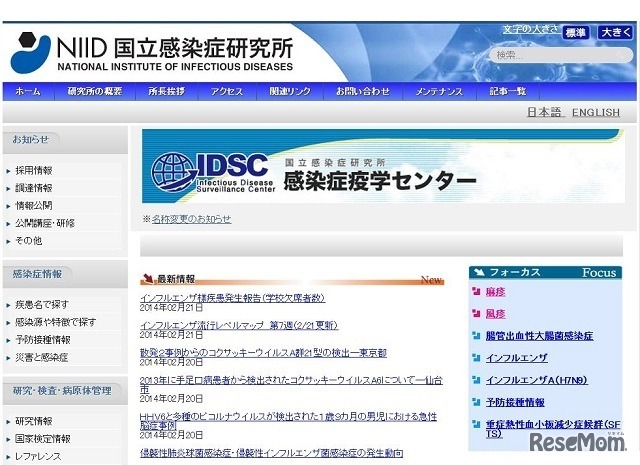Open 疾患名で探す in sidebar
The width and height of the screenshot is (640, 465).
(x=42, y=305)
